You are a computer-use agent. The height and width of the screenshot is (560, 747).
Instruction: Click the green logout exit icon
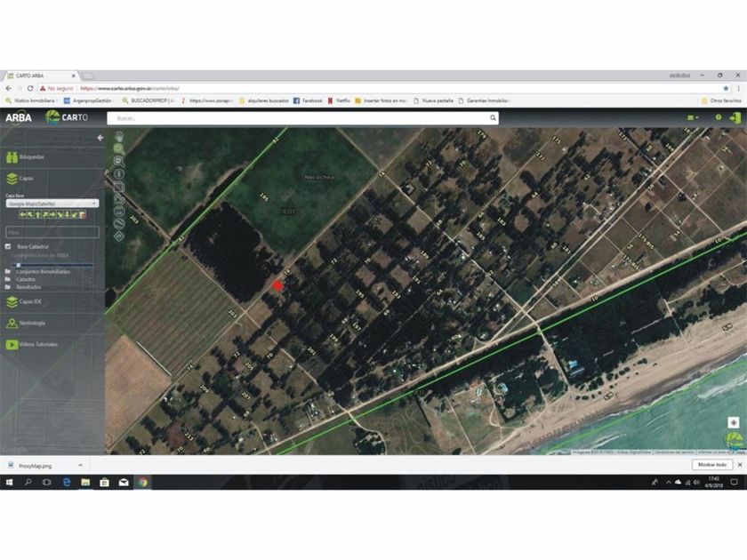[x=735, y=117]
